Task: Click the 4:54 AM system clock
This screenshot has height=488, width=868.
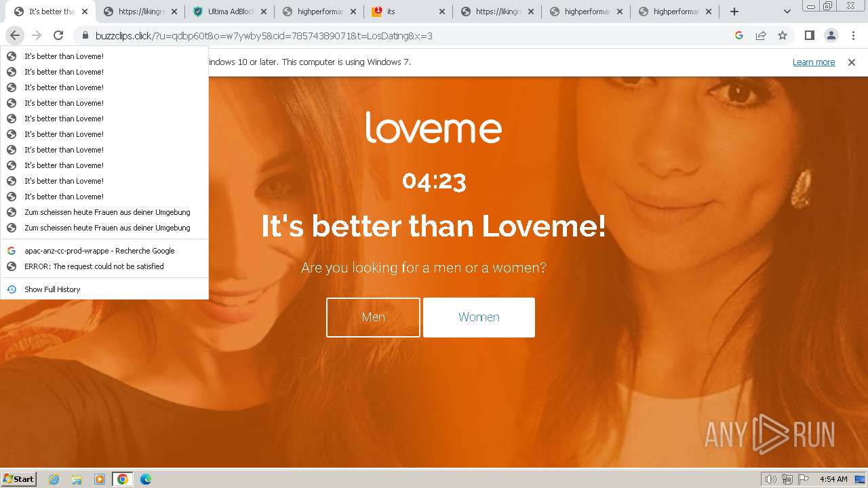Action: [833, 479]
